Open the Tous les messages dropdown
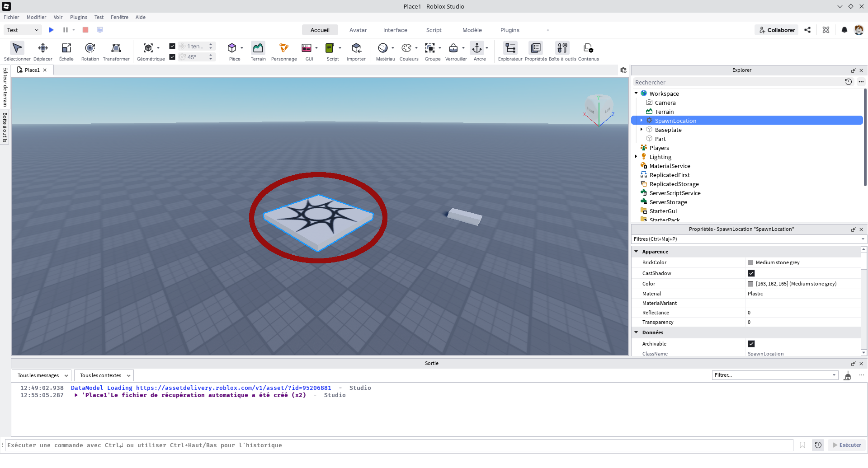Viewport: 868px width, 468px height. click(x=41, y=375)
